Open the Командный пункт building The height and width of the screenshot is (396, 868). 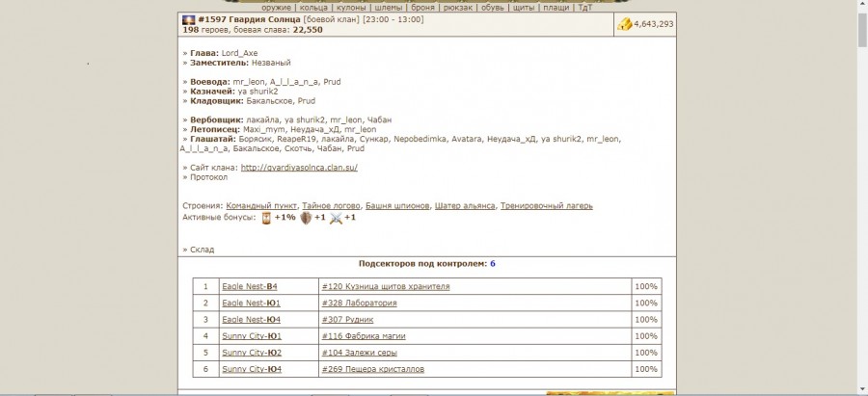(x=261, y=206)
